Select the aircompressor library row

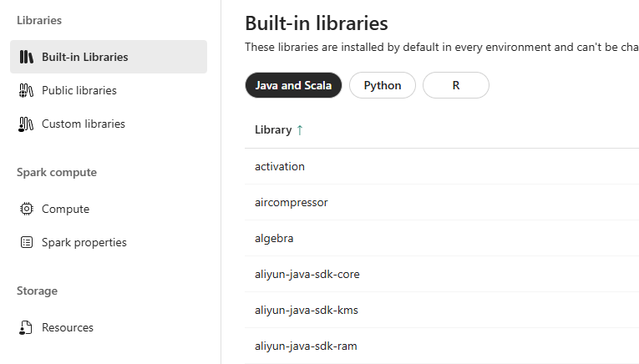click(292, 202)
